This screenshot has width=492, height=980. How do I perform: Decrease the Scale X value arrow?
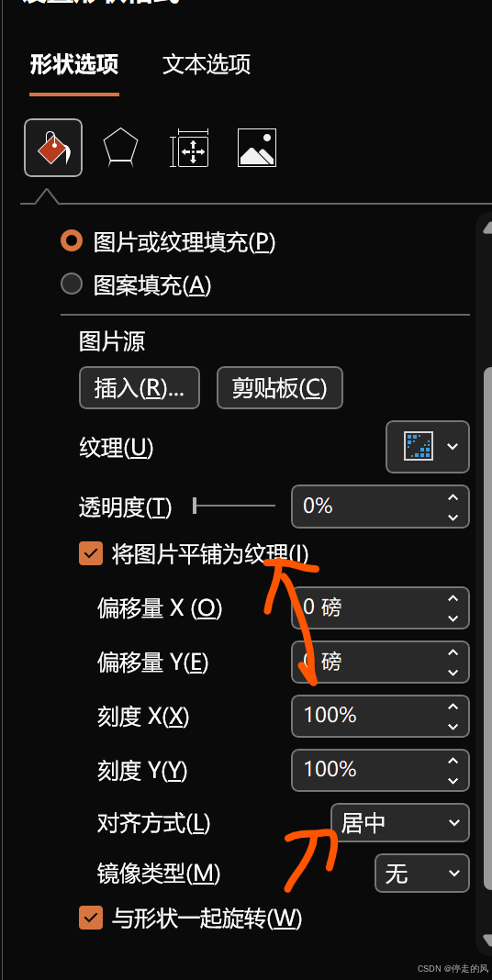[453, 727]
